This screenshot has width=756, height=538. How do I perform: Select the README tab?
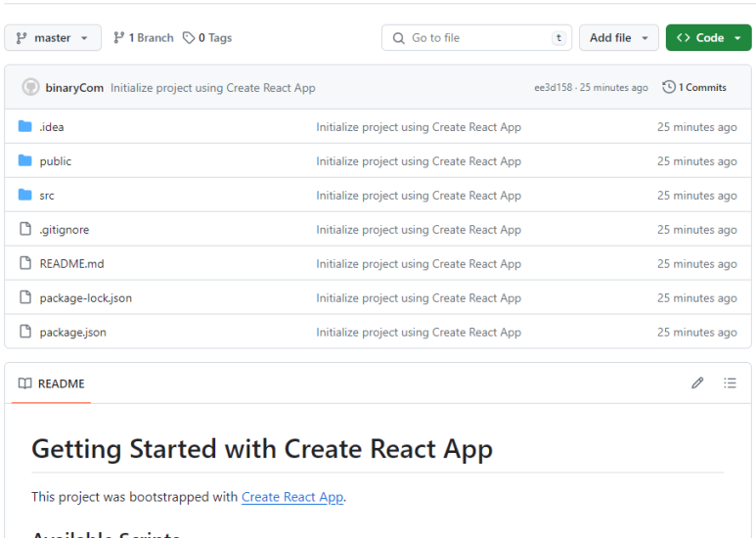[51, 383]
